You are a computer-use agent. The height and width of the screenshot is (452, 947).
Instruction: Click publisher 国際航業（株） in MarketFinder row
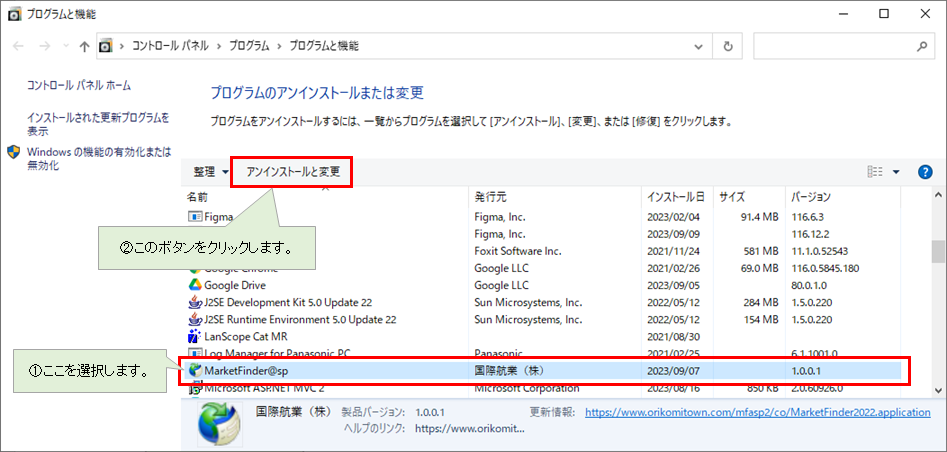[x=510, y=370]
